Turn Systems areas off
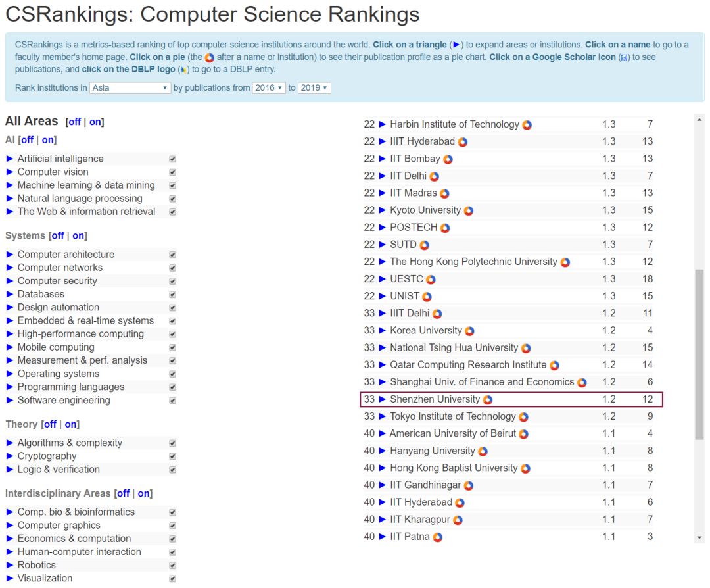710x588 pixels. point(57,236)
